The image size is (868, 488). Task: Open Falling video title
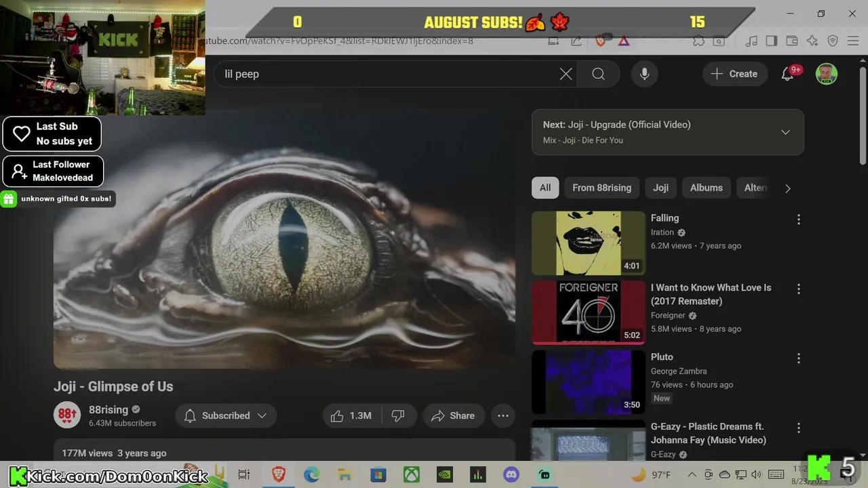click(x=665, y=218)
